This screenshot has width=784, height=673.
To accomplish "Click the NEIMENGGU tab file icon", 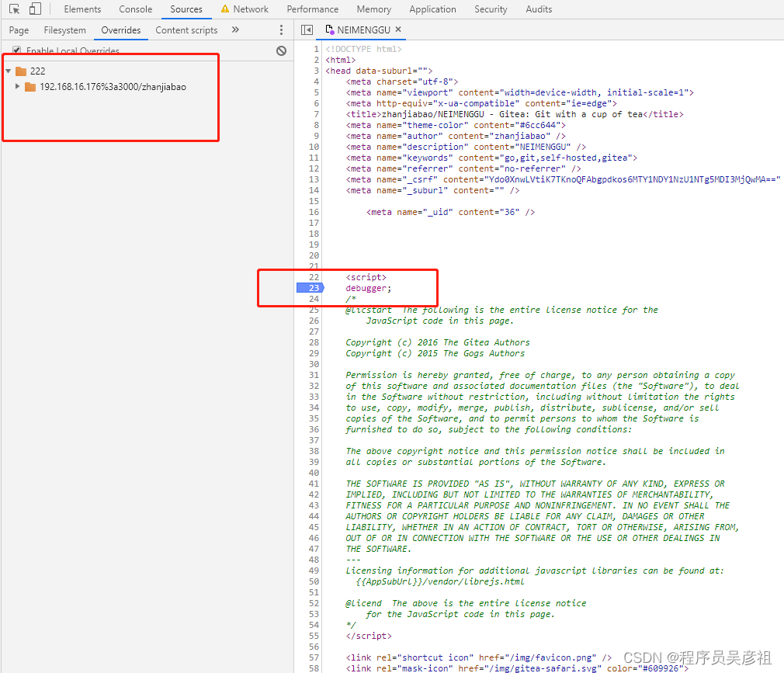I will coord(329,30).
